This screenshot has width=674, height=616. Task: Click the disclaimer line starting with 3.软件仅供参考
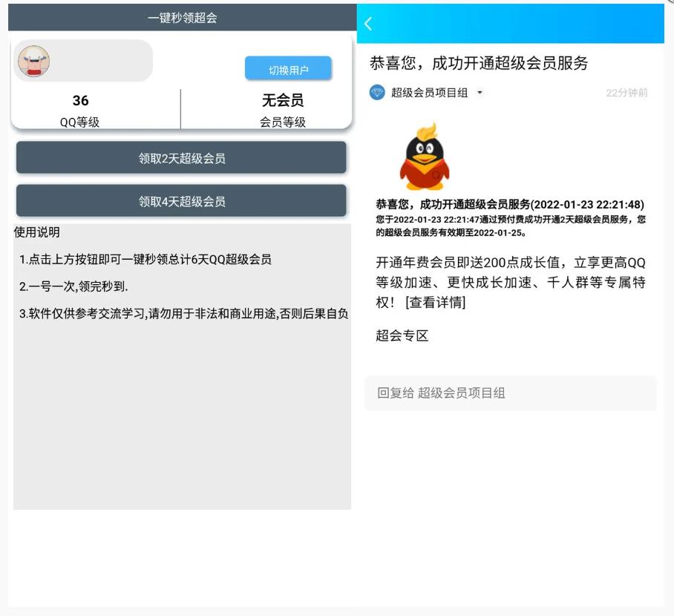click(x=183, y=313)
